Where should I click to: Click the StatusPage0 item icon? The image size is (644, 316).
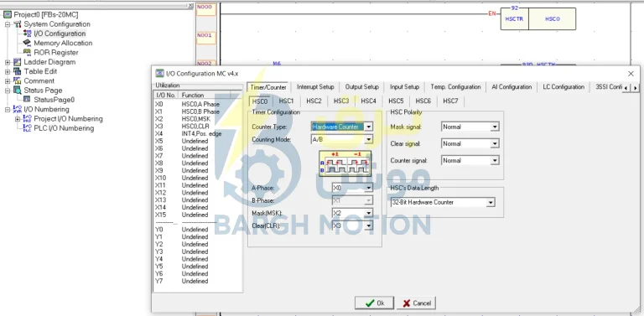pos(27,100)
